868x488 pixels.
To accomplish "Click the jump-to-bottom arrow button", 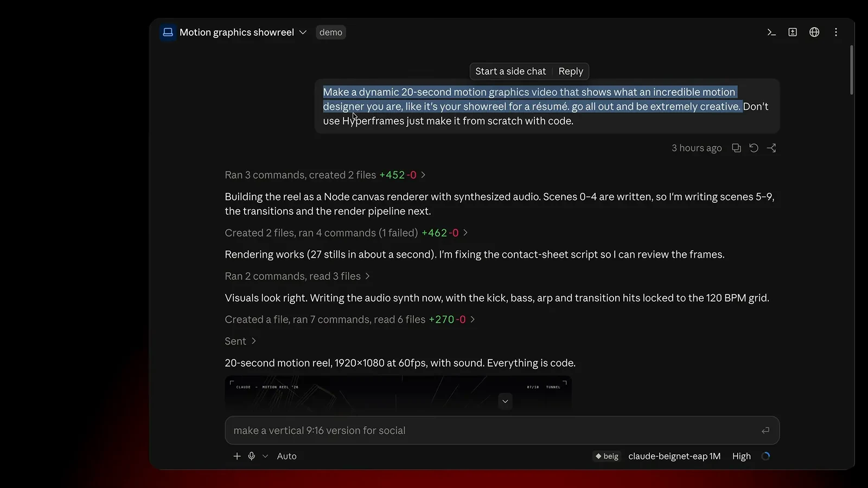I will pos(505,401).
